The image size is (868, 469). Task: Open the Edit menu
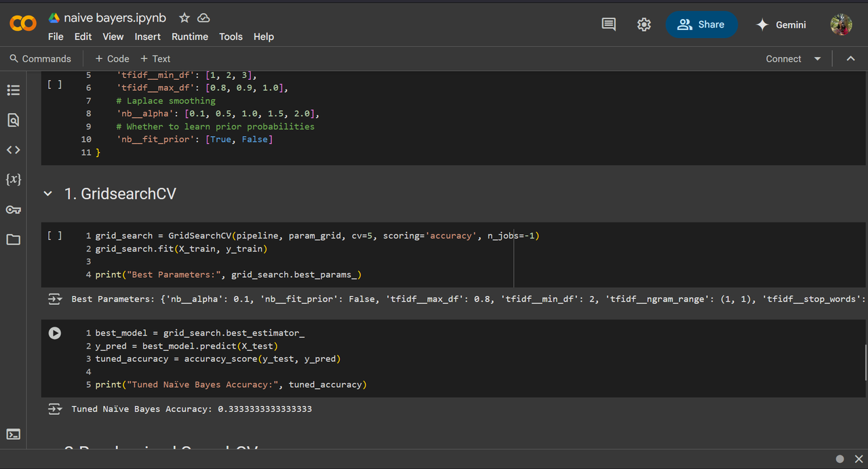[83, 37]
